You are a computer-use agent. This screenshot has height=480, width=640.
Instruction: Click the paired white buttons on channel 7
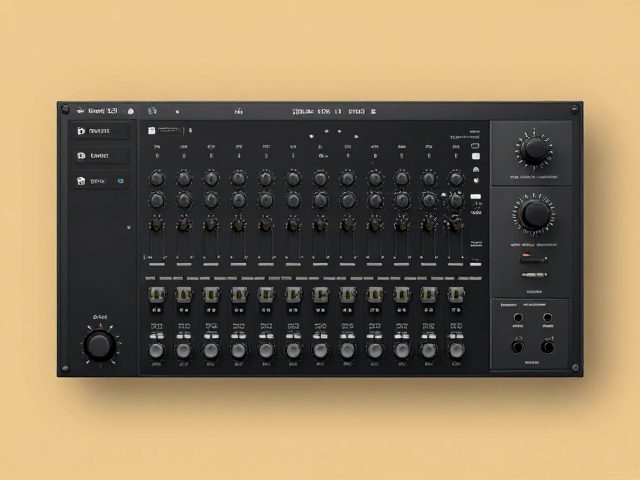[320, 336]
